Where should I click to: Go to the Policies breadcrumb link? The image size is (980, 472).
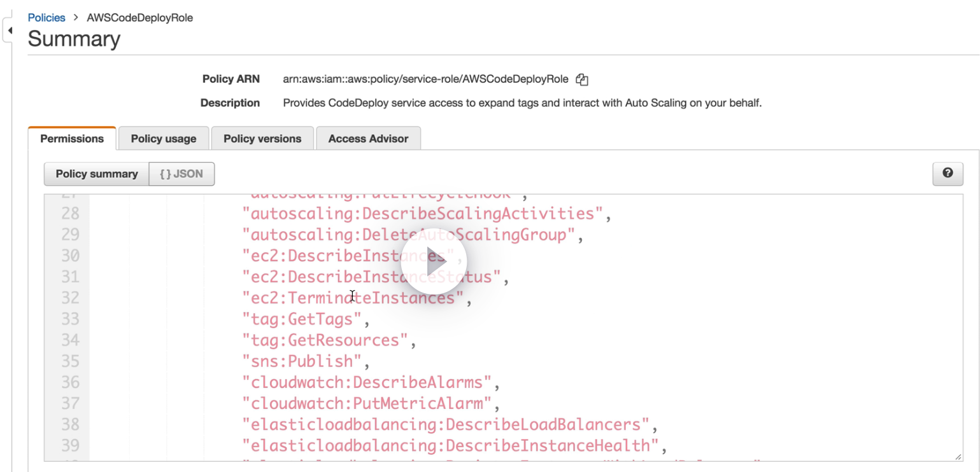pos(46,18)
